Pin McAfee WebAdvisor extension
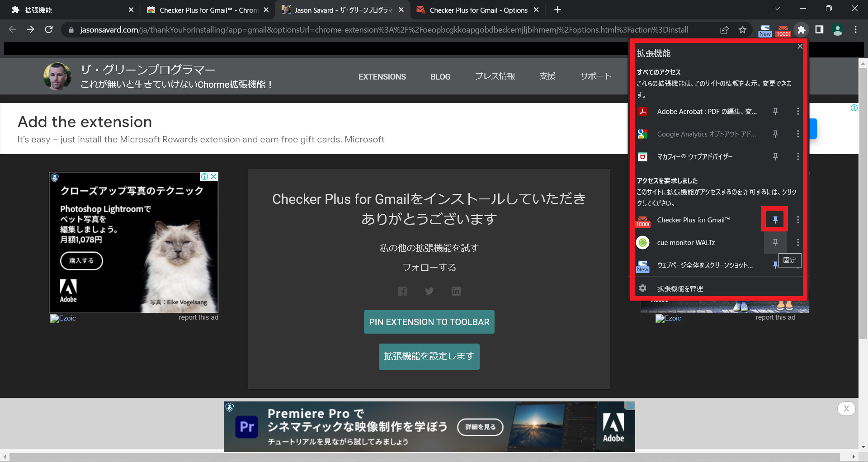Image resolution: width=868 pixels, height=462 pixels. coord(775,156)
